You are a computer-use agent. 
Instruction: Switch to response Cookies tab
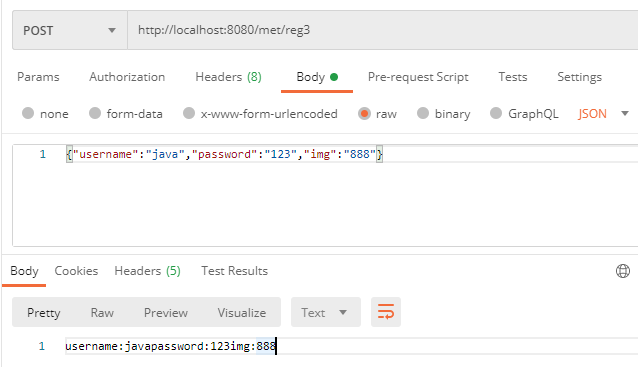(76, 271)
